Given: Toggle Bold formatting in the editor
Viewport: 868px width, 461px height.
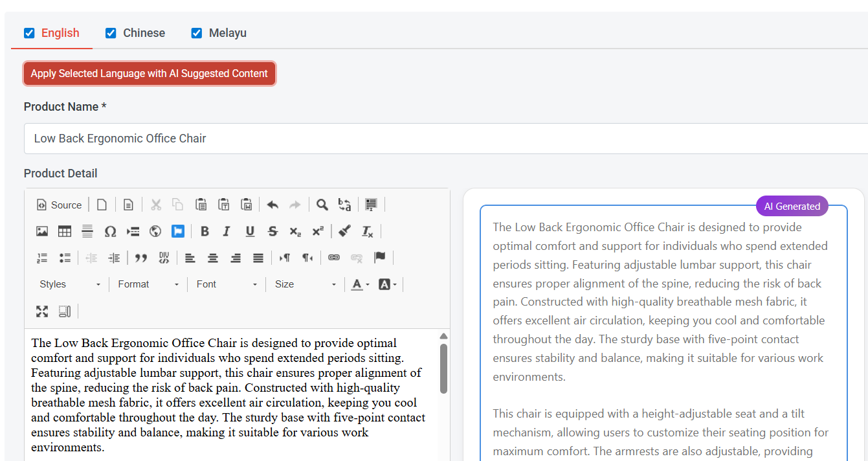Looking at the screenshot, I should click(x=205, y=231).
